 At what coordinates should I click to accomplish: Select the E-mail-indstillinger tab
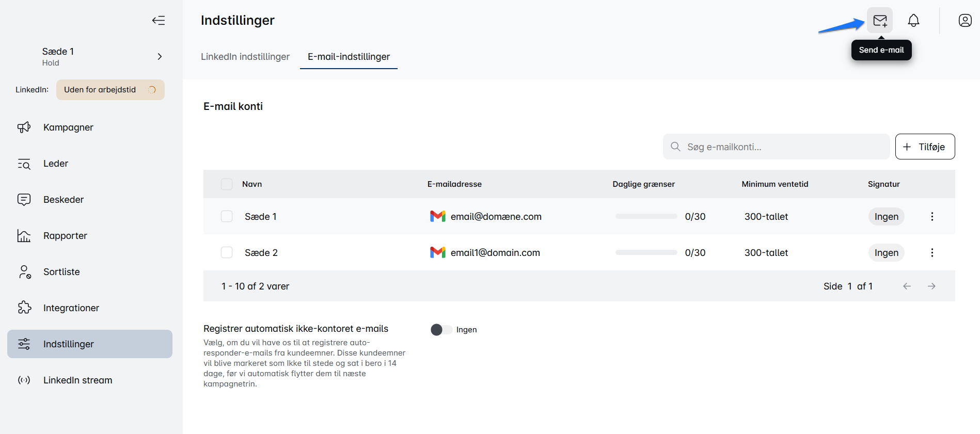tap(349, 57)
